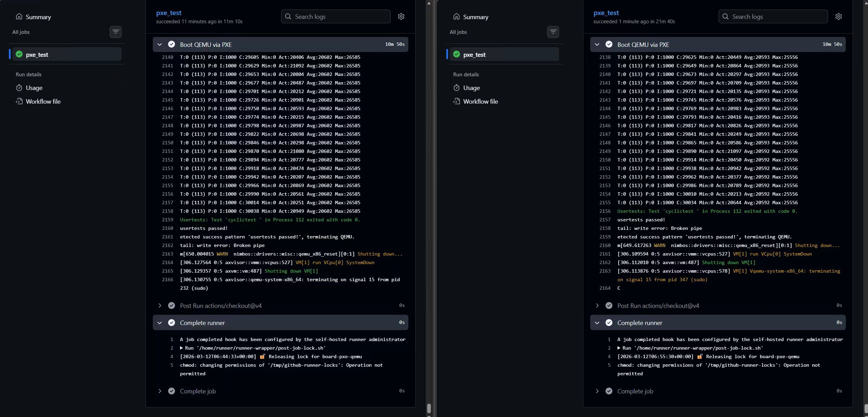Expand Post Run actions/checkout@v4 step, left pane
The height and width of the screenshot is (417, 868).
pos(160,305)
